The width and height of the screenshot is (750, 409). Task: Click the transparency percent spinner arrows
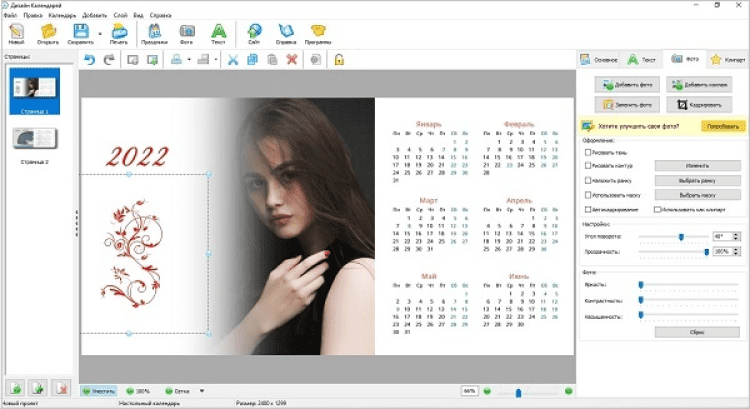737,251
